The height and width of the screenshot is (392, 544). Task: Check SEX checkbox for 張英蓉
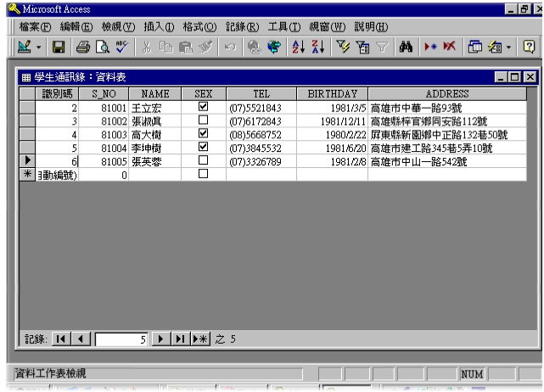click(204, 160)
